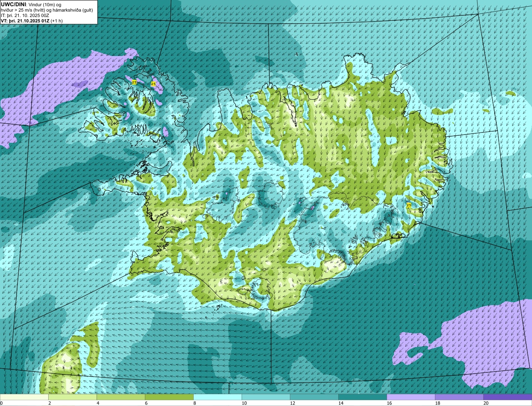Click the legend scale label '2'
532x406 pixels.
(x=49, y=403)
